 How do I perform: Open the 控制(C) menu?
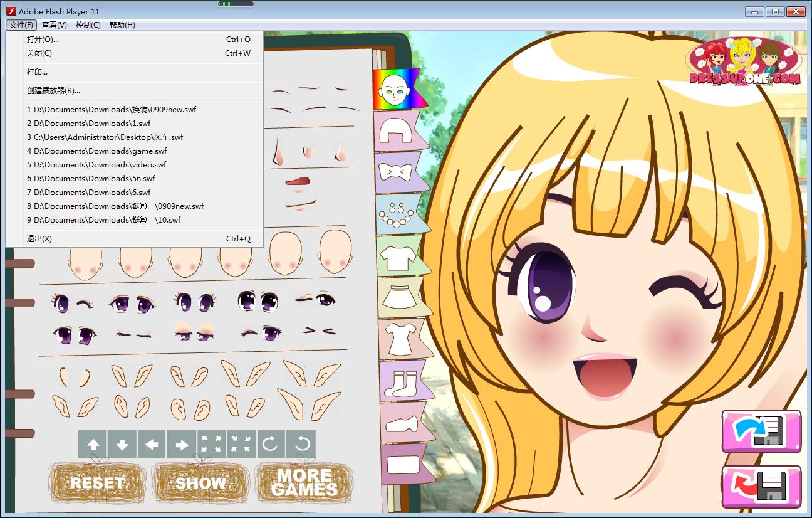coord(88,25)
